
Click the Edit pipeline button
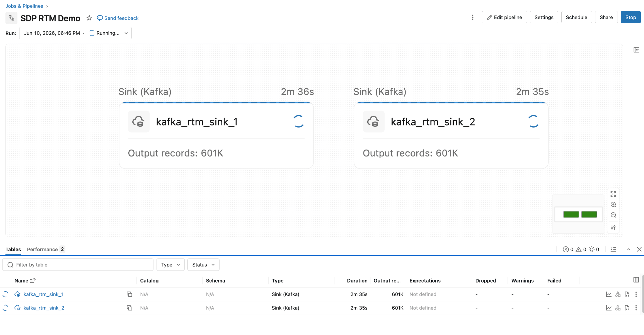504,17
